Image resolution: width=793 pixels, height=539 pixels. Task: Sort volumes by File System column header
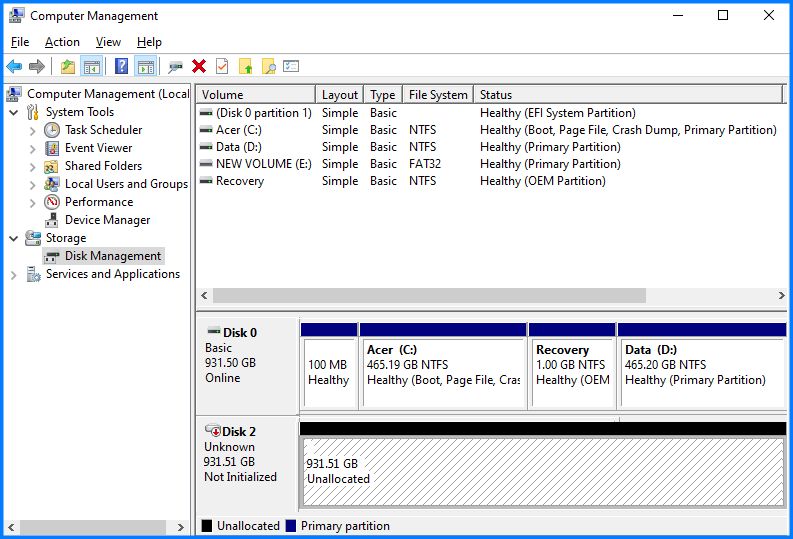pos(437,95)
